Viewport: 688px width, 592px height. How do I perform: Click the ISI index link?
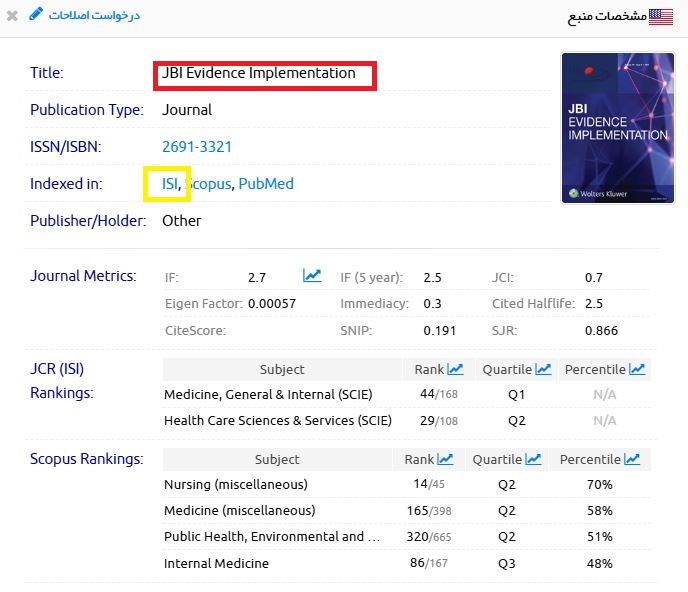pyautogui.click(x=170, y=184)
